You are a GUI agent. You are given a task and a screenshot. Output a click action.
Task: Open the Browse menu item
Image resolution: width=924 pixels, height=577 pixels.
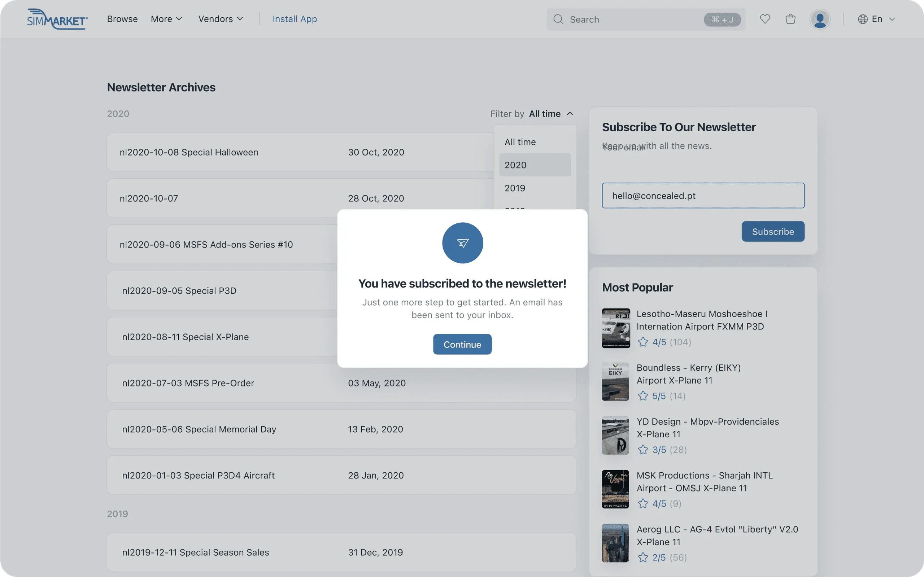[122, 19]
